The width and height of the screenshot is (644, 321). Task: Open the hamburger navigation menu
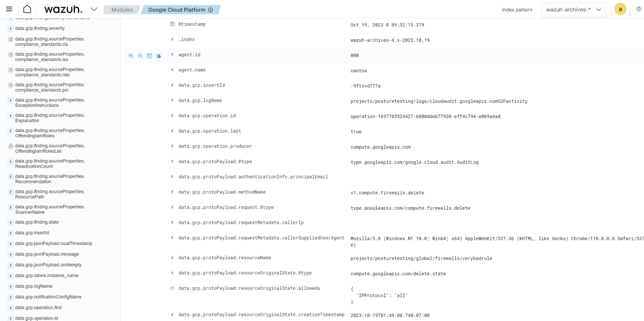click(9, 9)
